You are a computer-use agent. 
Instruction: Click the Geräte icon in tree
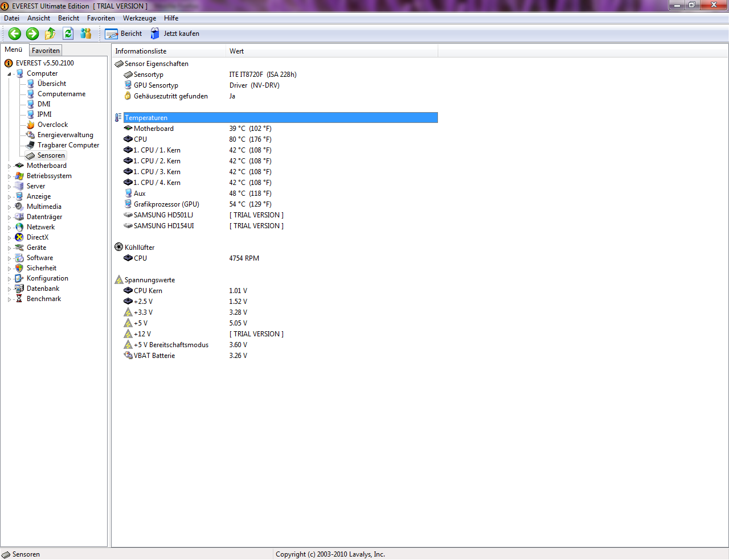[x=19, y=248]
